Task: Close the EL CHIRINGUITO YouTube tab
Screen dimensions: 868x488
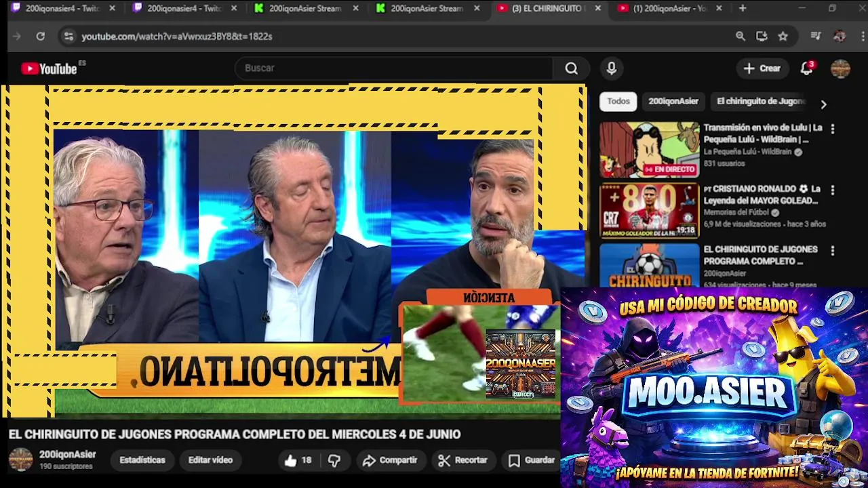Action: click(x=597, y=8)
